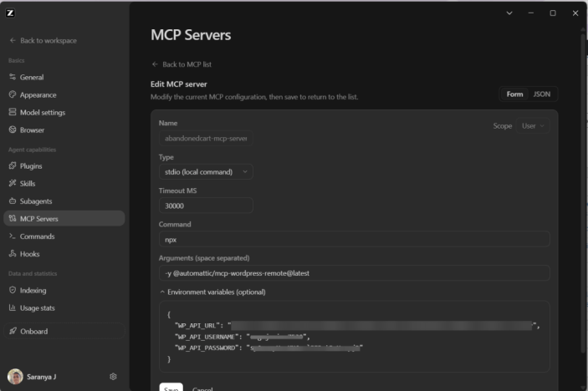Click the Onboard rocket icon

[13, 331]
